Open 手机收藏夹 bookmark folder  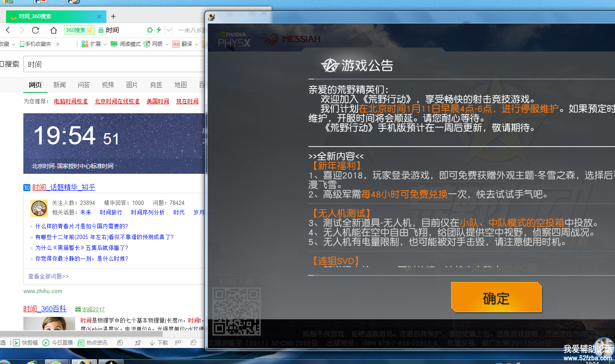[35, 44]
